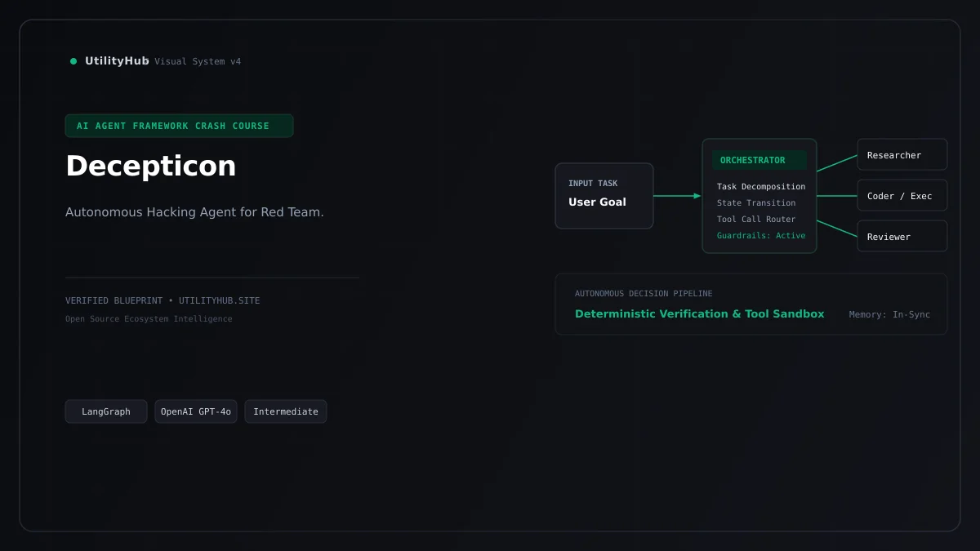Open the Verified Blueprint UtilityHub.site line
The height and width of the screenshot is (551, 980).
tap(163, 301)
